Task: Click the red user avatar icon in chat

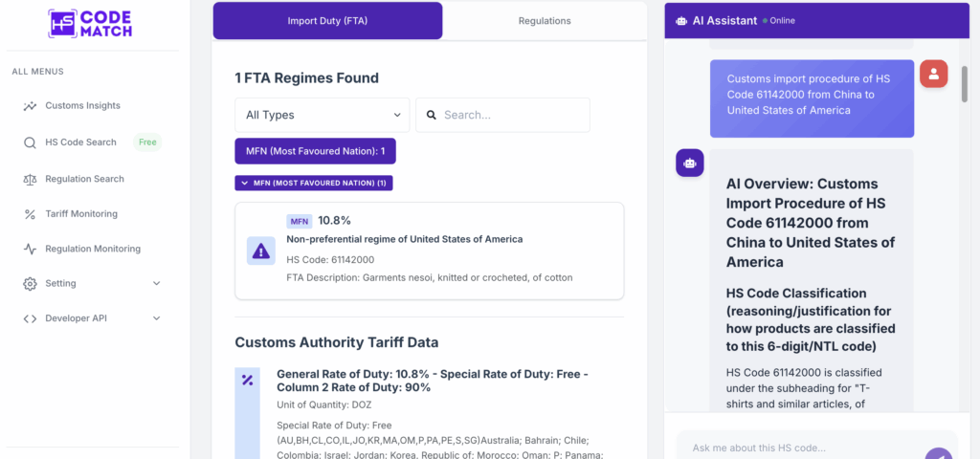Action: pos(933,74)
